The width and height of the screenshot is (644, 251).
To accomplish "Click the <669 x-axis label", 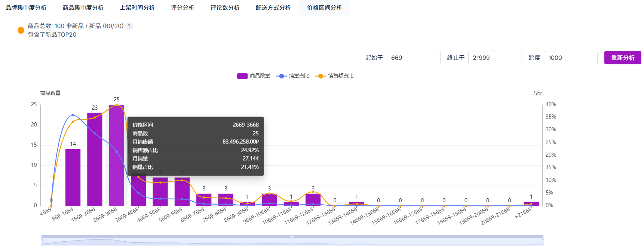I will 46,211.
